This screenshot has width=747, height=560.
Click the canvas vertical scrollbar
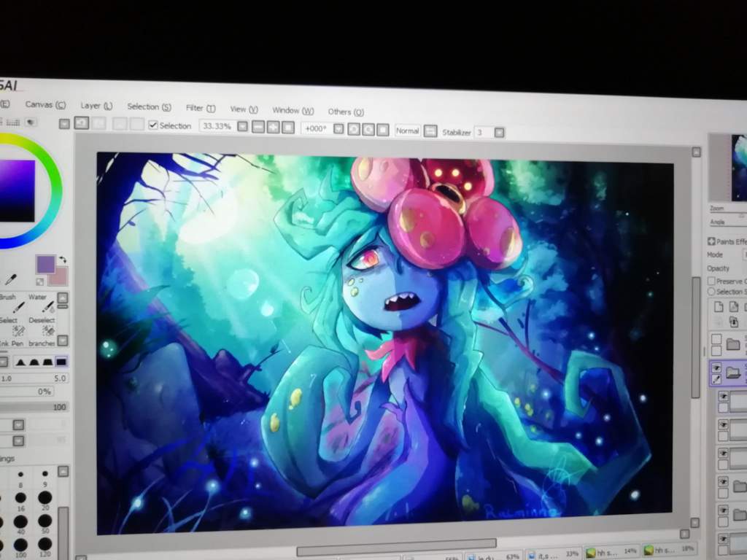point(695,337)
